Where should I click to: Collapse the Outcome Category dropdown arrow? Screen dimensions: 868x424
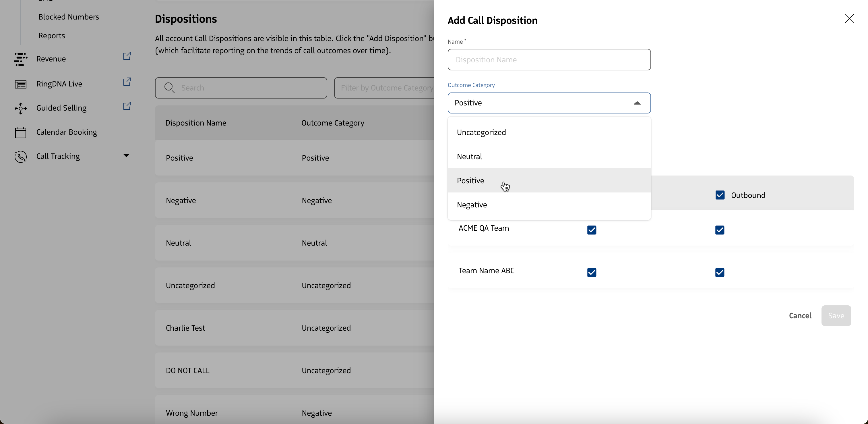(x=637, y=103)
